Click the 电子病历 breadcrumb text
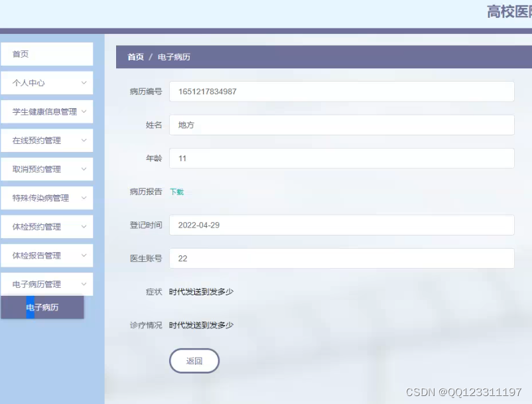This screenshot has width=532, height=404. pyautogui.click(x=174, y=57)
